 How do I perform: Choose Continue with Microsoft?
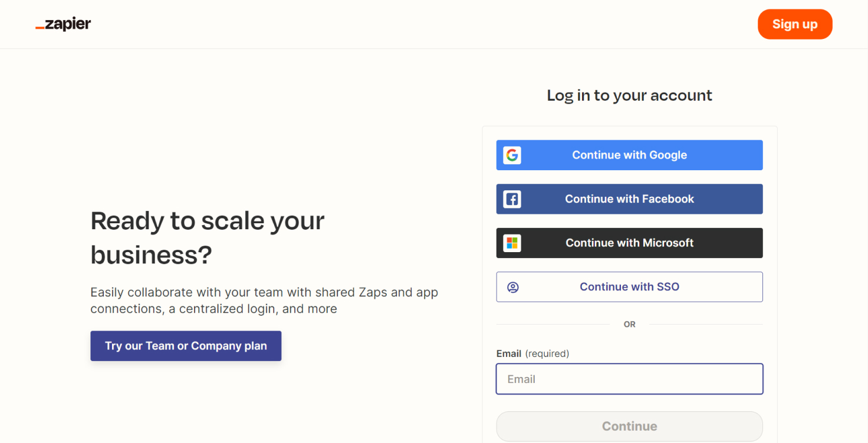(x=629, y=243)
